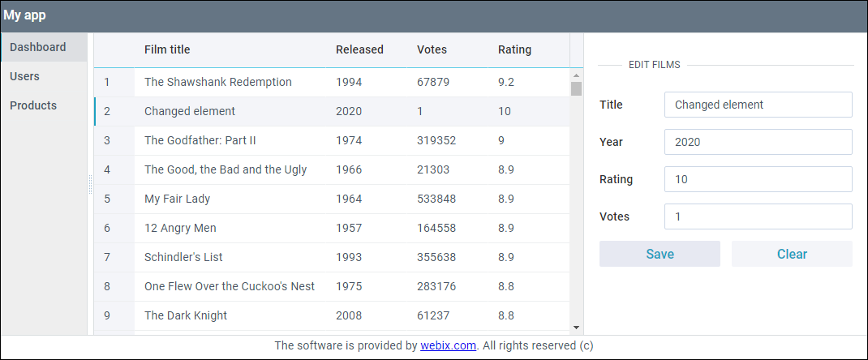Sort table by Released column
The image size is (868, 360).
tap(359, 49)
